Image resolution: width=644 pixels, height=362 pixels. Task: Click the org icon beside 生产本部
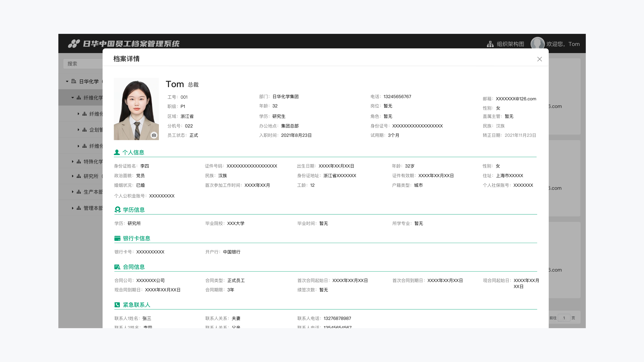click(x=79, y=192)
